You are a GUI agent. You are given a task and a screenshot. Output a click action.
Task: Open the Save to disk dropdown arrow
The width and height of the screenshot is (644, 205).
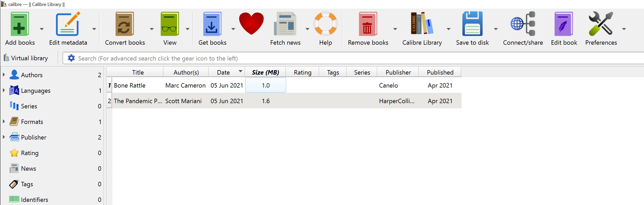pos(496,29)
